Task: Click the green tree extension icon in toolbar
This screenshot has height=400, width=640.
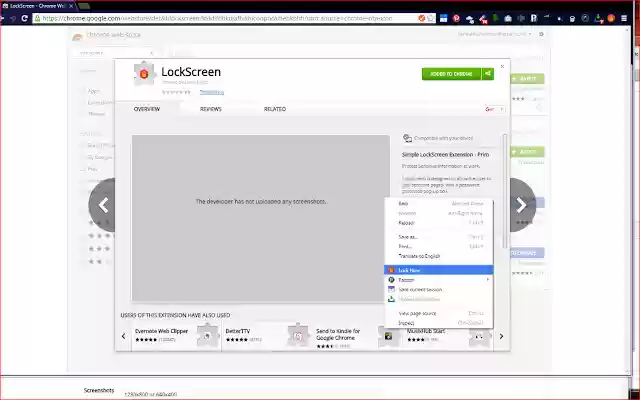Action: pyautogui.click(x=496, y=18)
